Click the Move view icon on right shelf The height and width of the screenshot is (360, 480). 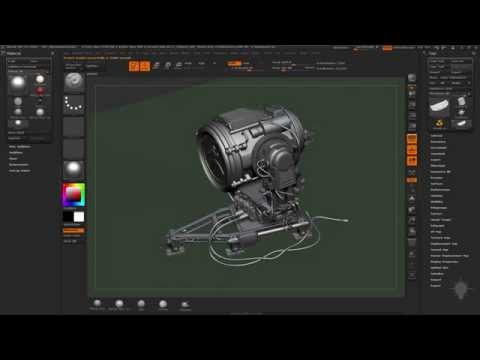coord(412,210)
